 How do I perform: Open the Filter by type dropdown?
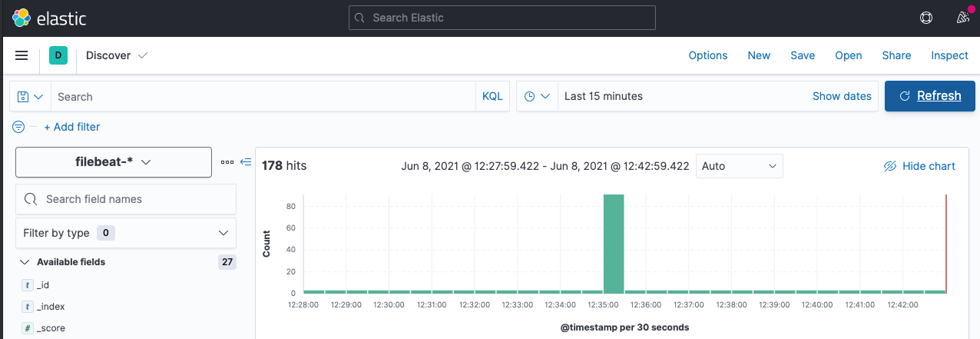[126, 233]
